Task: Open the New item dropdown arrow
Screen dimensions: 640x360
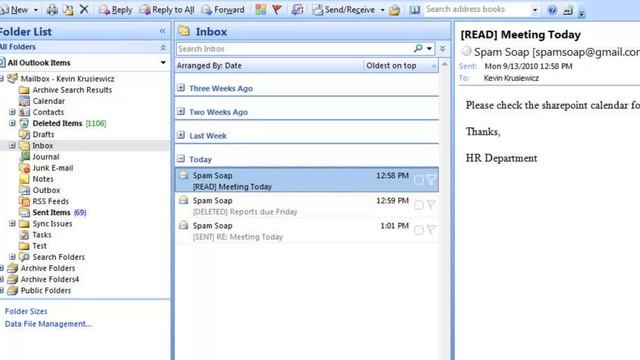Action: (x=36, y=10)
